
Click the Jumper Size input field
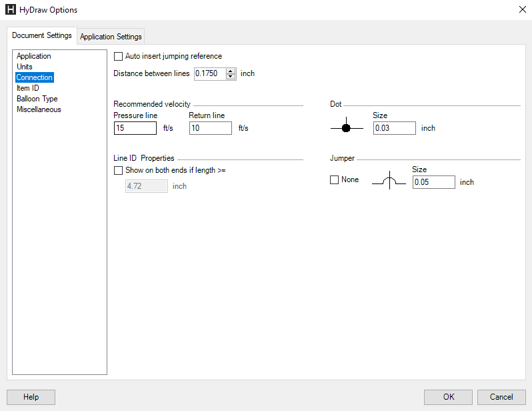[x=433, y=182]
